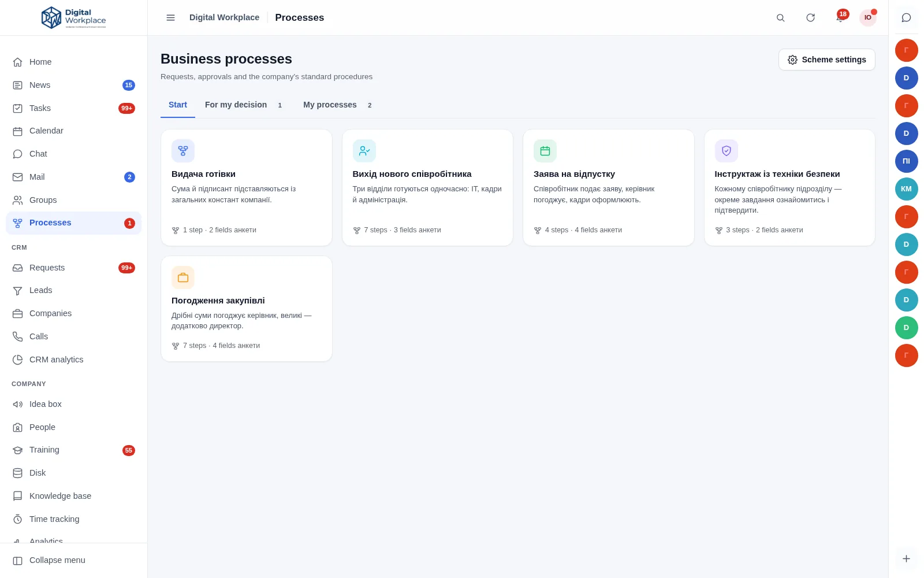The image size is (924, 578).
Task: Open the chat bubble icon in right panel
Action: click(906, 18)
